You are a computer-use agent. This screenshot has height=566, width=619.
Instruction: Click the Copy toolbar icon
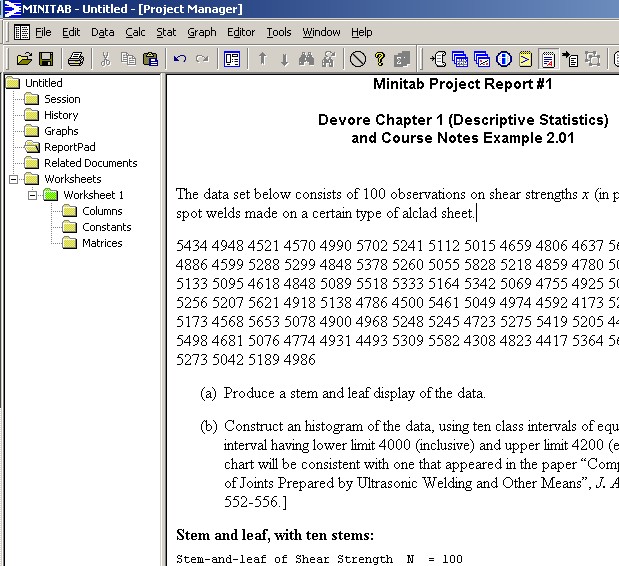click(128, 60)
